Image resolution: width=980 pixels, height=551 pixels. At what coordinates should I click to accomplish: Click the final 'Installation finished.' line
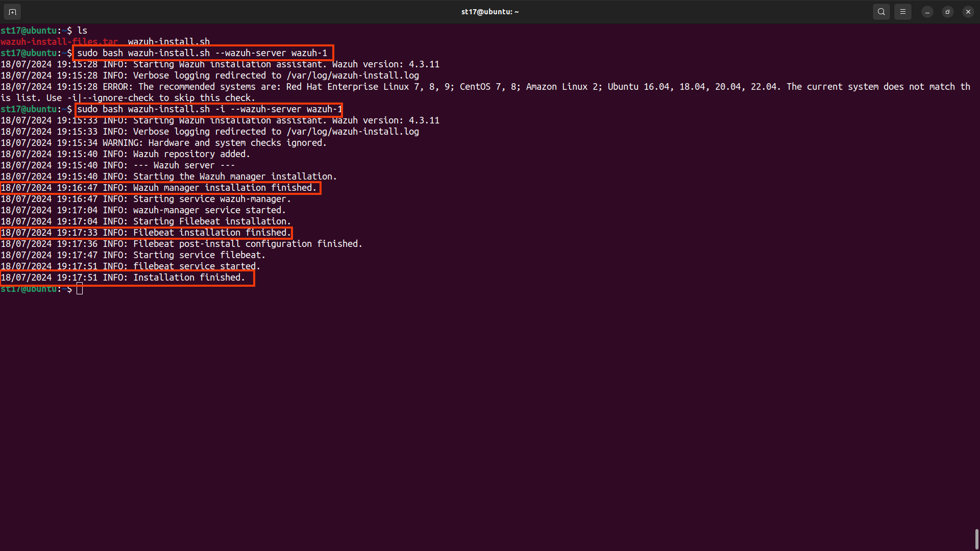click(x=123, y=278)
